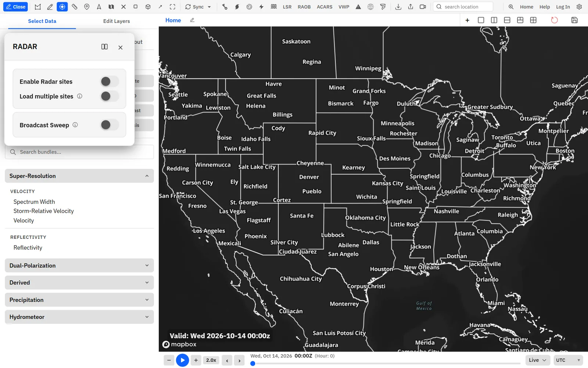The image size is (588, 368).
Task: Expand the Hydrometeor section
Action: point(79,317)
